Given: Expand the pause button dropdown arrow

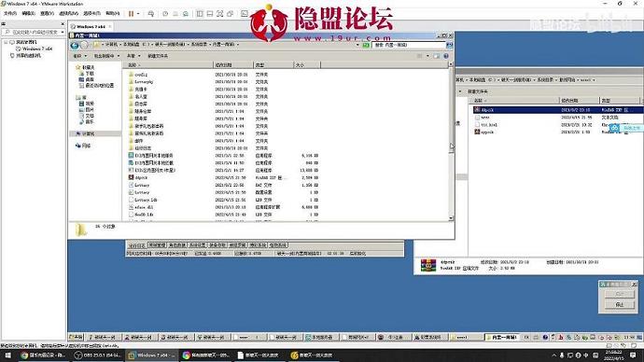Looking at the screenshot, I should pos(138,14).
